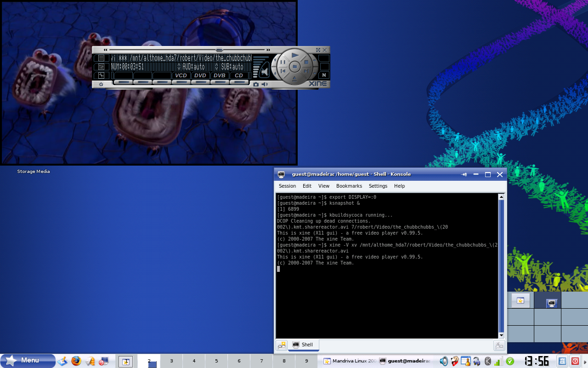Click the Konsole scrollbar up arrow
Screen dimensions: 588x368
[501, 197]
